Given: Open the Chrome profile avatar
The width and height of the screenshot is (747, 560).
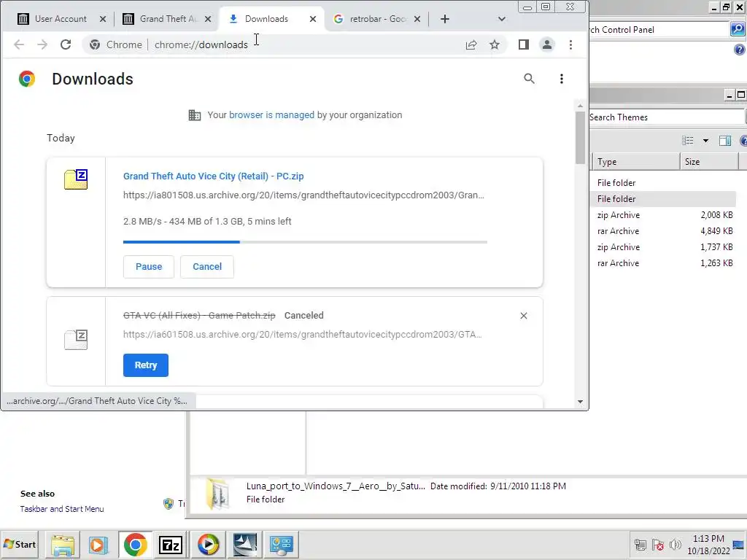Looking at the screenshot, I should click(547, 44).
